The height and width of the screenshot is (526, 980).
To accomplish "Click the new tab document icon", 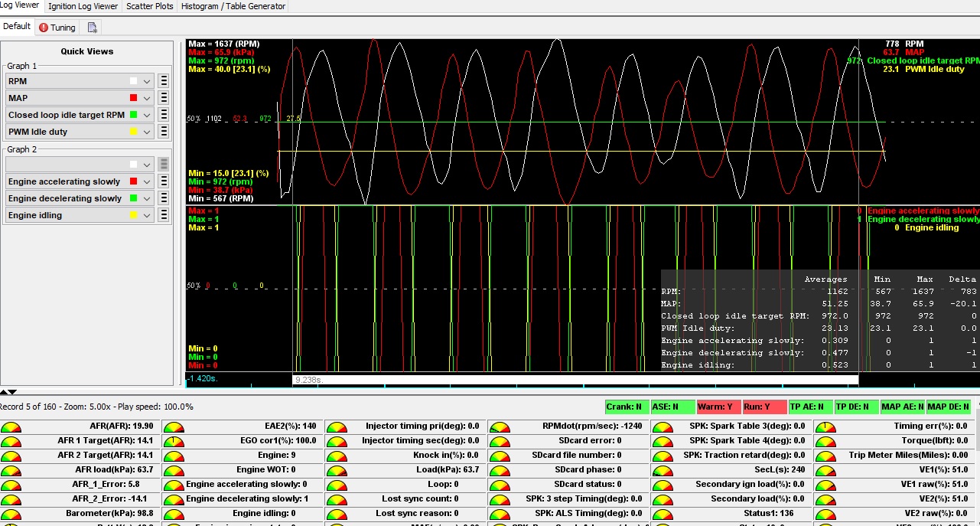I will pos(93,28).
